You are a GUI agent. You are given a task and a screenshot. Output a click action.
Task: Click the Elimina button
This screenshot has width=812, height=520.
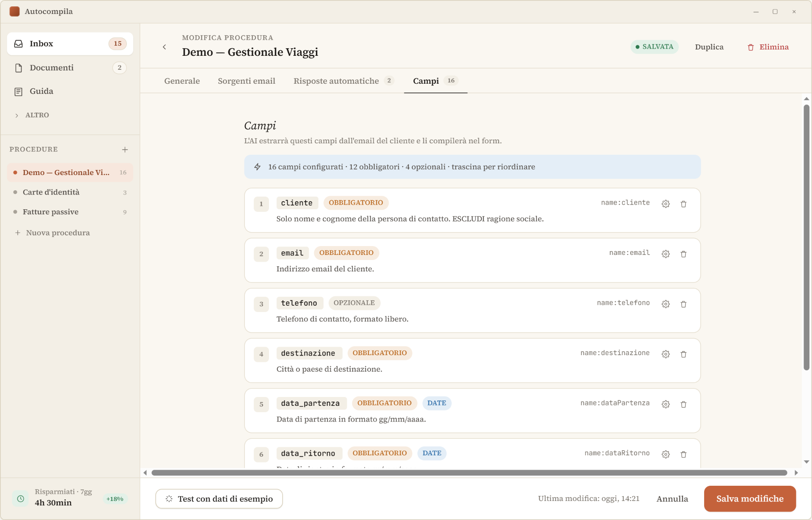[768, 47]
